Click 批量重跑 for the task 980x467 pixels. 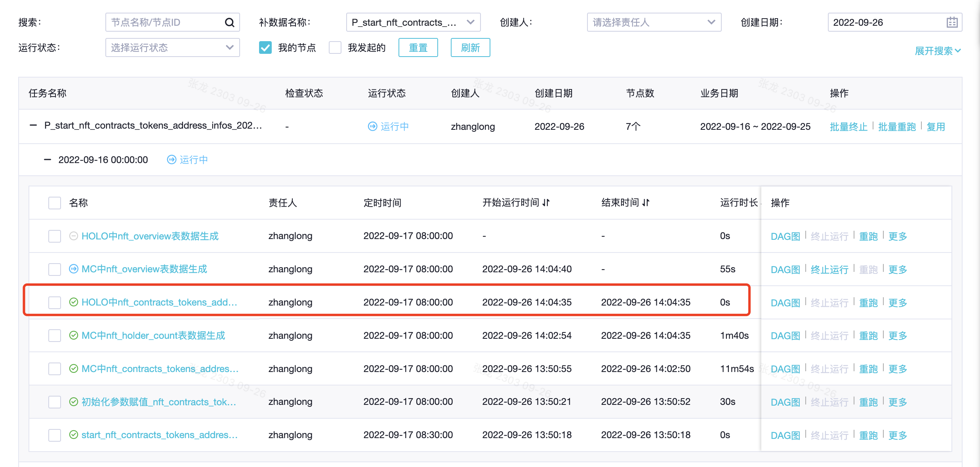tap(897, 127)
